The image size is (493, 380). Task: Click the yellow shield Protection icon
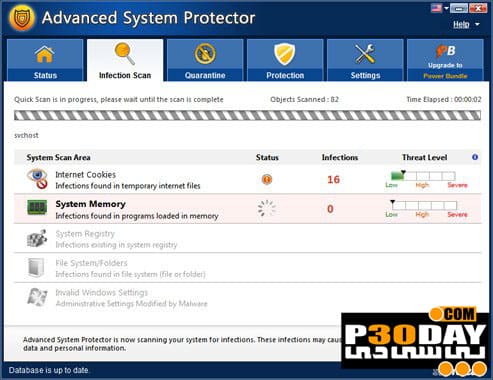[x=285, y=54]
